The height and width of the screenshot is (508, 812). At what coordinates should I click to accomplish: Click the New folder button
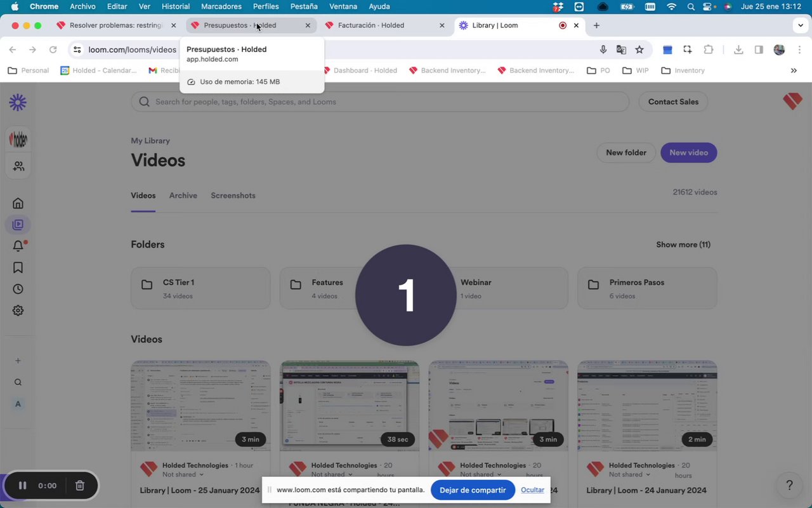[626, 152]
